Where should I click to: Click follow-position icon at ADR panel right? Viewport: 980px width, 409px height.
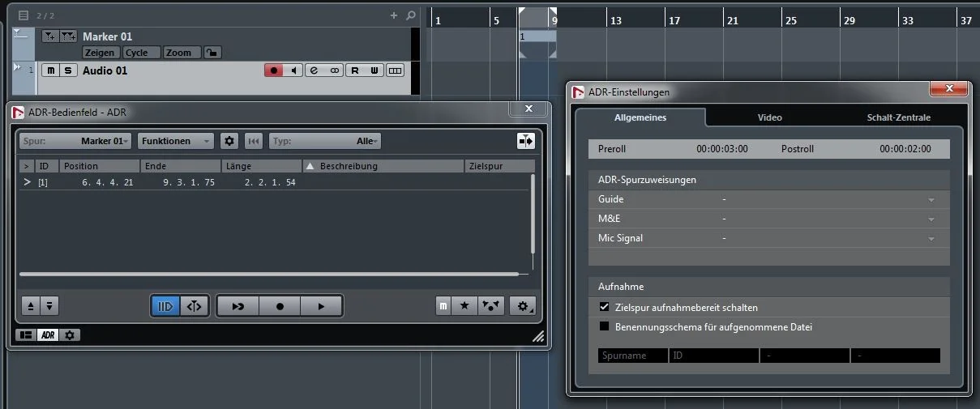click(526, 141)
